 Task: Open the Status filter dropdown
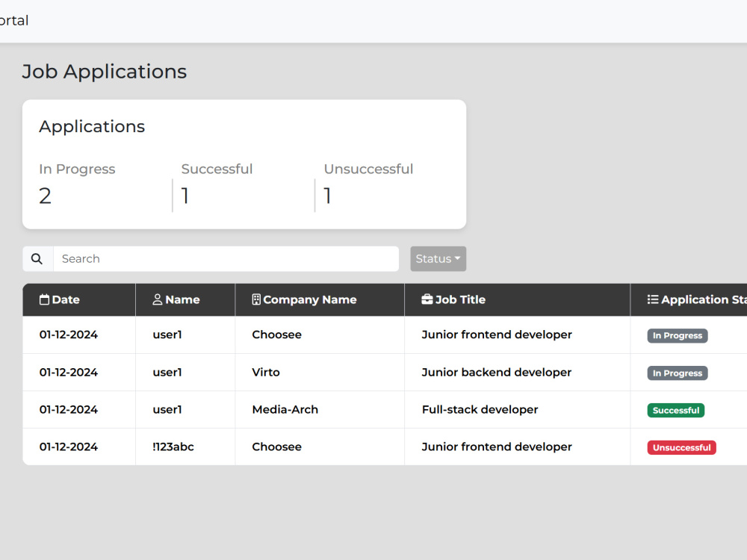pos(438,258)
